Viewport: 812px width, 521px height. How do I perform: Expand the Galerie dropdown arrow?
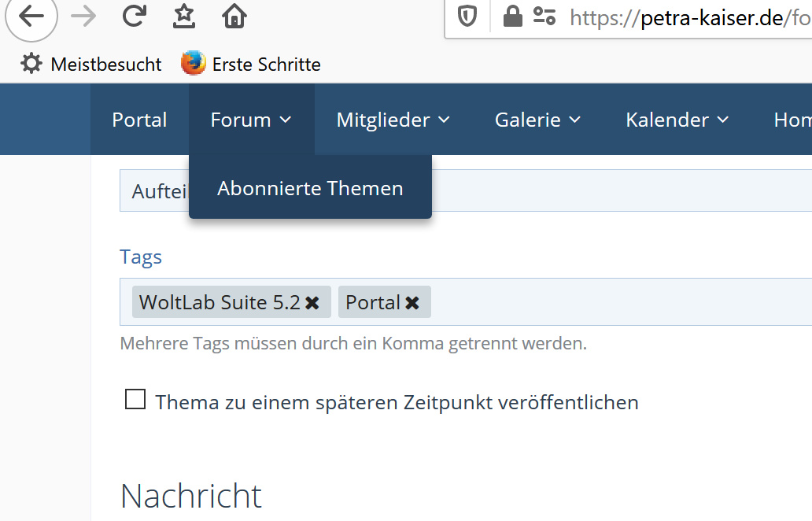[x=574, y=120]
